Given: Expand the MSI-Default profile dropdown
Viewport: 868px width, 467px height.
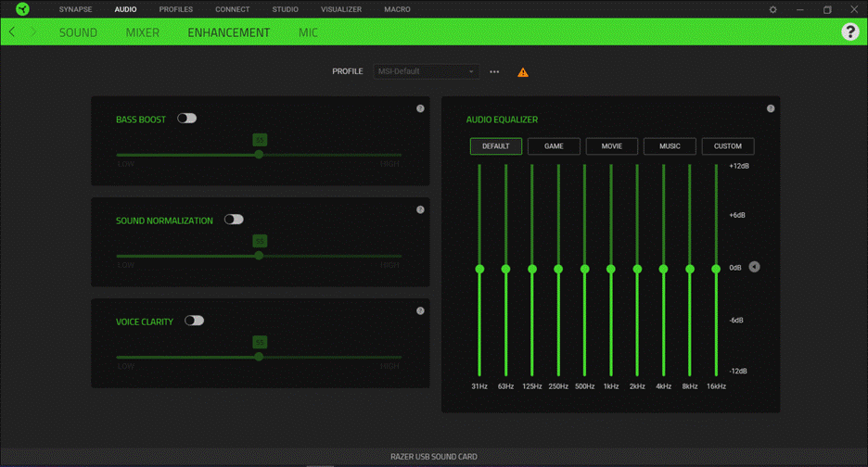Looking at the screenshot, I should pos(426,71).
